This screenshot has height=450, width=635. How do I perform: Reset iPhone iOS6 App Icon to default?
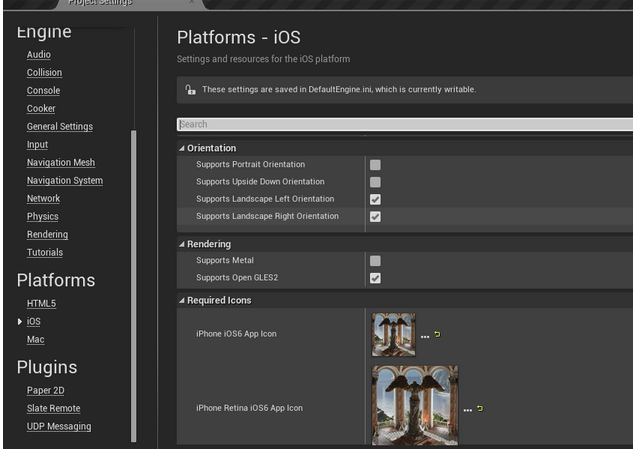[x=437, y=335]
